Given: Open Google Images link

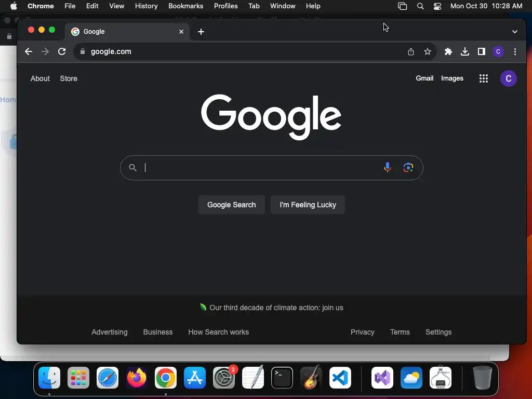Looking at the screenshot, I should tap(452, 78).
